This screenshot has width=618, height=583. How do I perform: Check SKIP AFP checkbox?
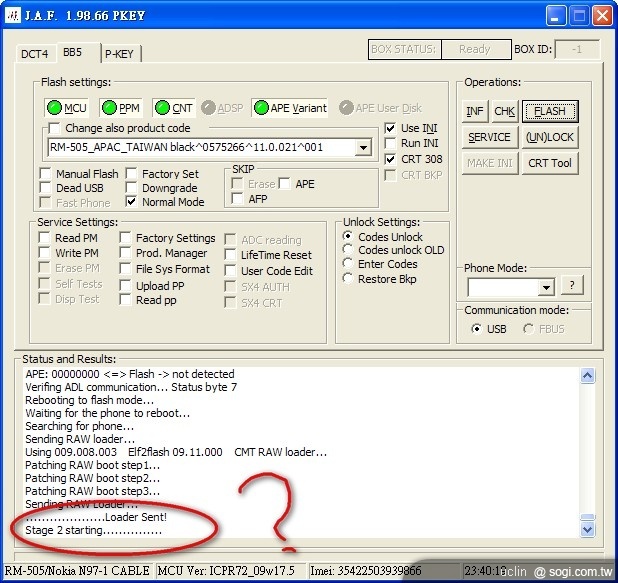click(237, 199)
